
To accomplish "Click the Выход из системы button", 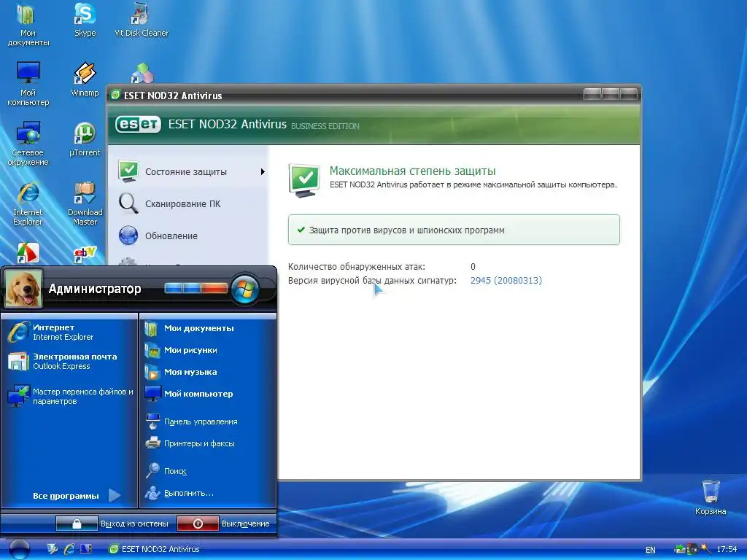I will tap(112, 524).
